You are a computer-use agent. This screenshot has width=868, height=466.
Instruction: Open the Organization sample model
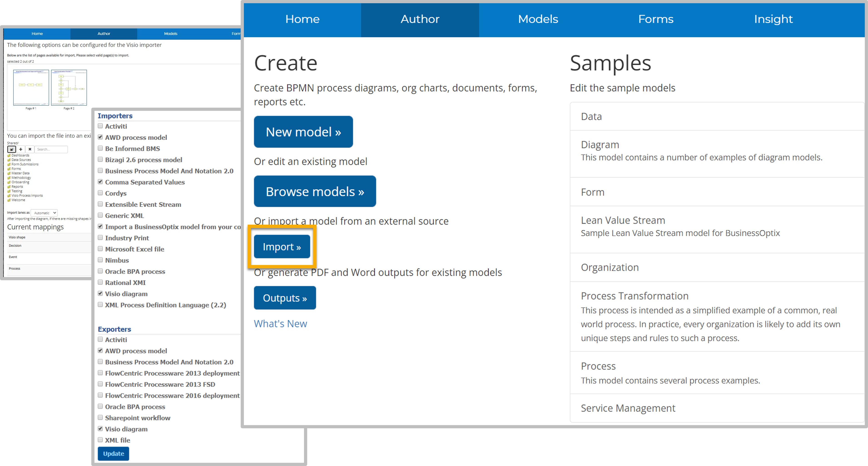[x=717, y=267]
